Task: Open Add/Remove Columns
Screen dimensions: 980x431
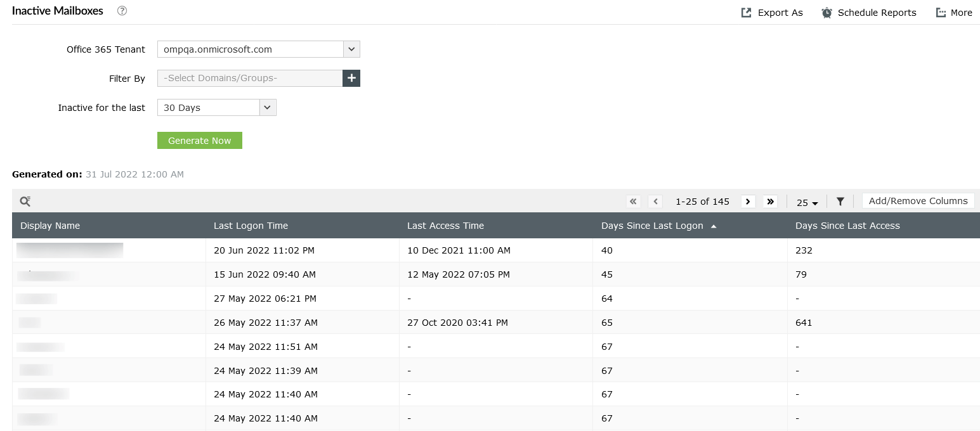Action: [x=918, y=201]
